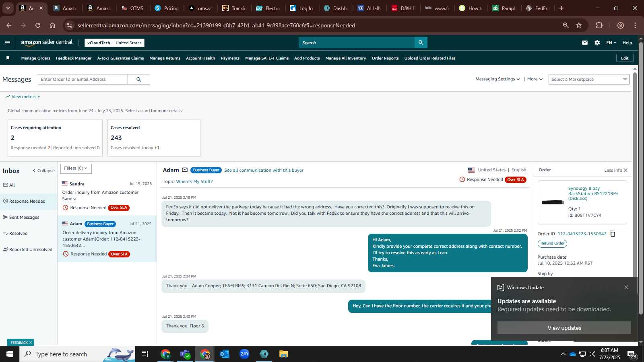This screenshot has height=362, width=644.
Task: Open Synology 8 bay RackStation product link
Action: pyautogui.click(x=593, y=193)
